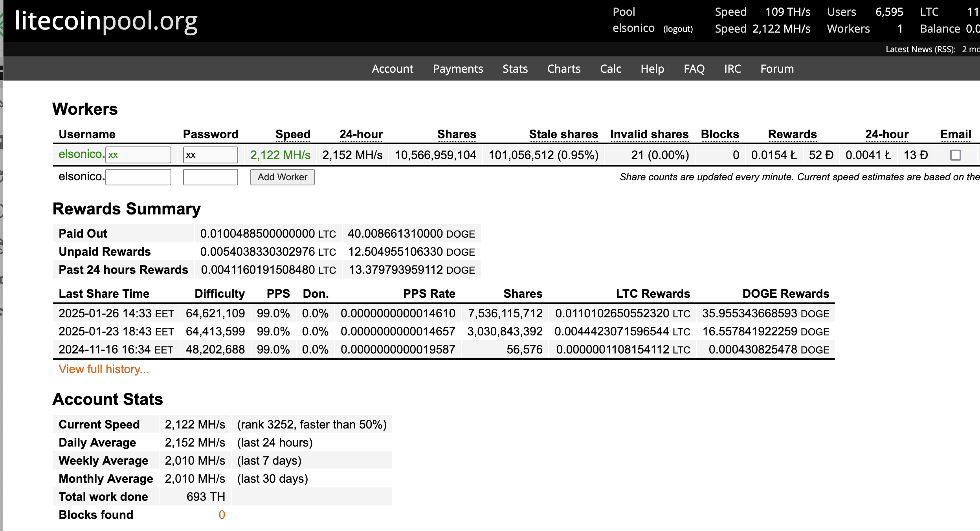The height and width of the screenshot is (531, 980).
Task: Visit the Forum link
Action: tap(777, 69)
